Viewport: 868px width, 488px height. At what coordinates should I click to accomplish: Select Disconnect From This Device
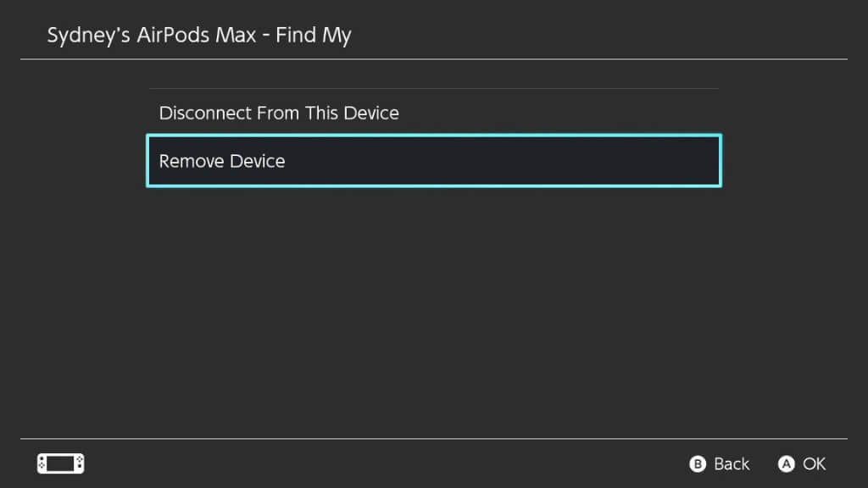coord(279,113)
